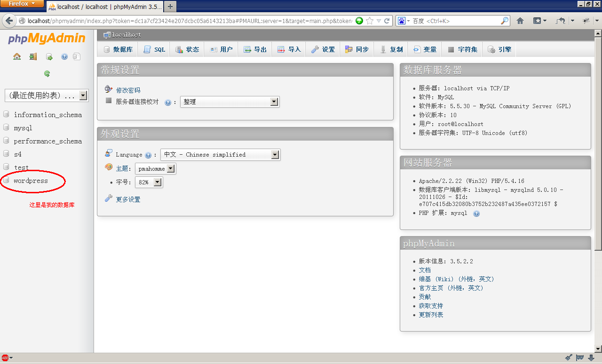Click the 更多设置 link
The width and height of the screenshot is (602, 364).
point(128,199)
